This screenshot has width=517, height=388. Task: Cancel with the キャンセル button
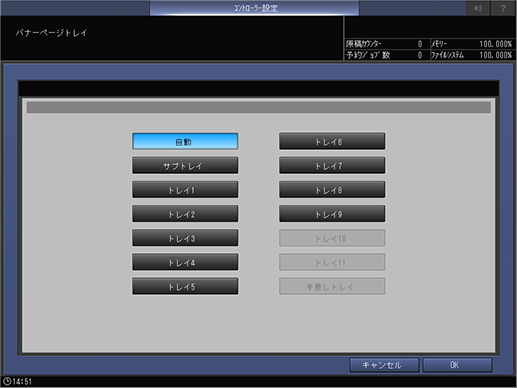click(384, 365)
